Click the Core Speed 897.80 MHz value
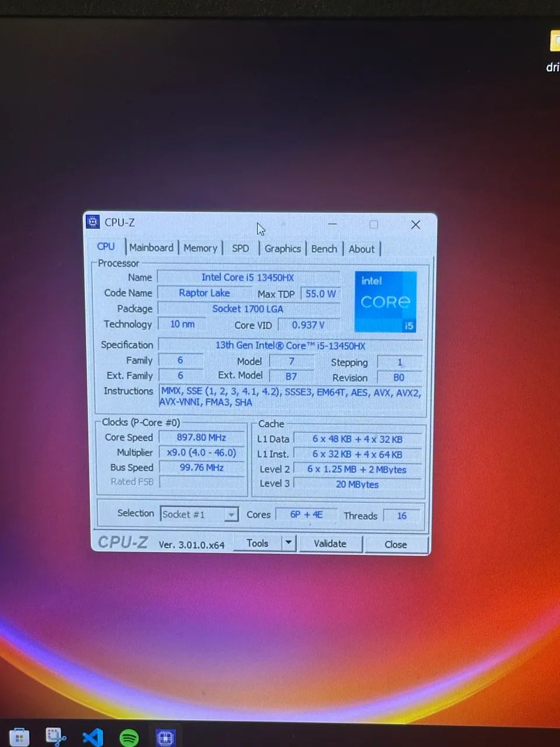The image size is (560, 747). pos(201,437)
